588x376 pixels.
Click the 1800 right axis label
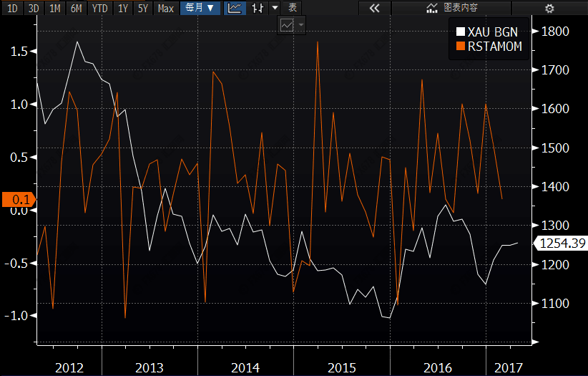(x=555, y=32)
